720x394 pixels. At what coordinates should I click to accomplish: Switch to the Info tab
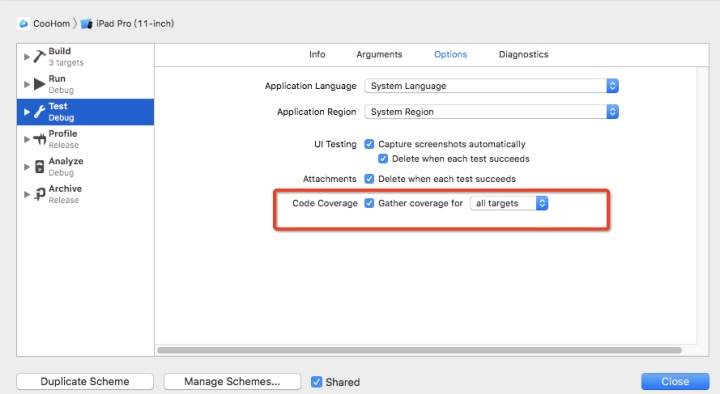pyautogui.click(x=317, y=54)
